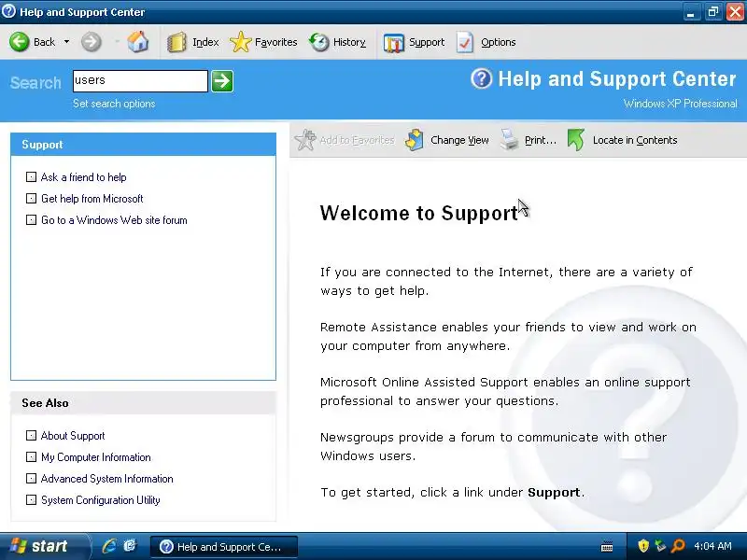Click the bullet icon beside System Configuration Utility
747x560 pixels.
(x=31, y=499)
